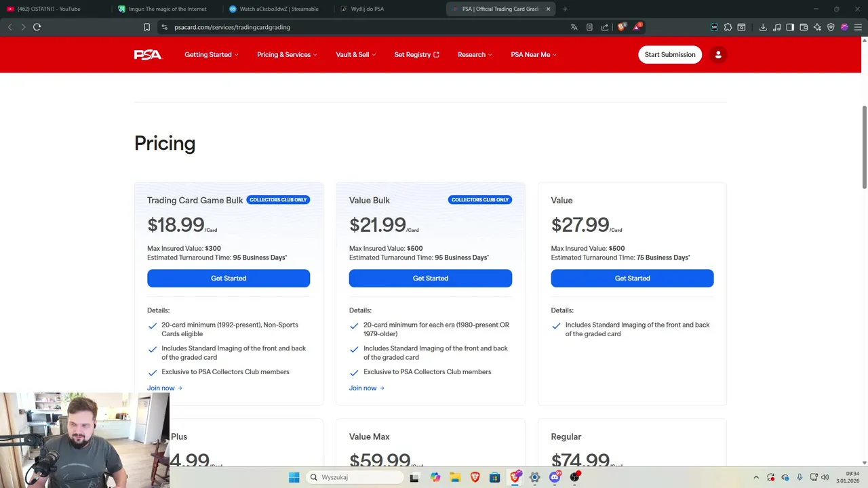The height and width of the screenshot is (488, 868).
Task: Go back using the browser back arrow
Action: click(9, 27)
